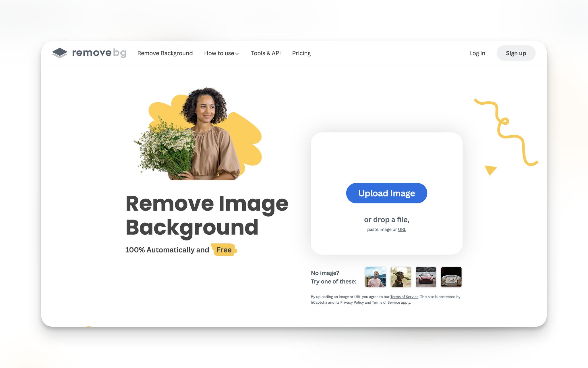This screenshot has height=368, width=588.
Task: Click the Privacy Policy link
Action: point(351,302)
